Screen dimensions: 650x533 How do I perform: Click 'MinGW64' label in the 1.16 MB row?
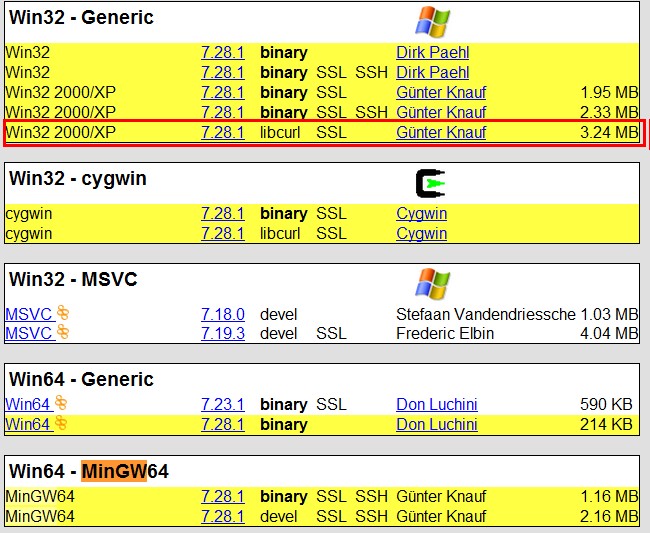click(x=40, y=497)
